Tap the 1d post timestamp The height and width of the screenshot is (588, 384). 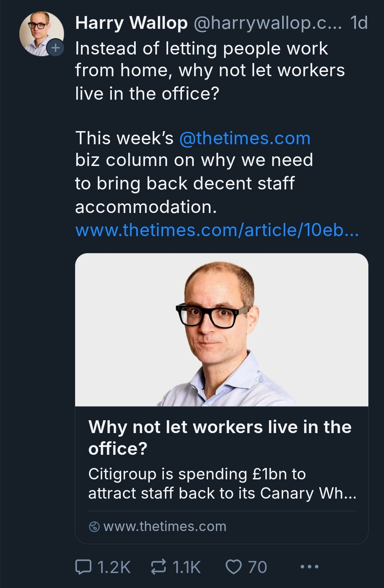359,23
